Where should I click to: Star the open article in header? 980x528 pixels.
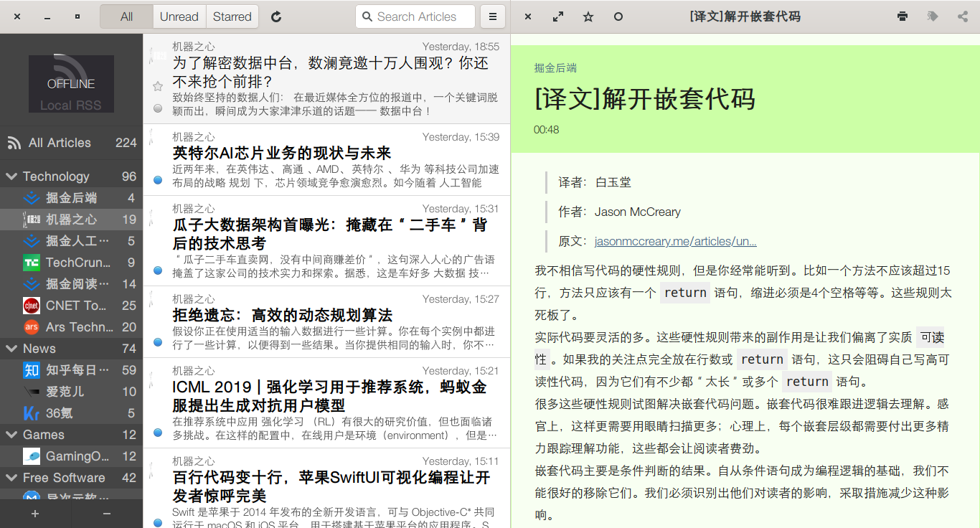coord(588,16)
